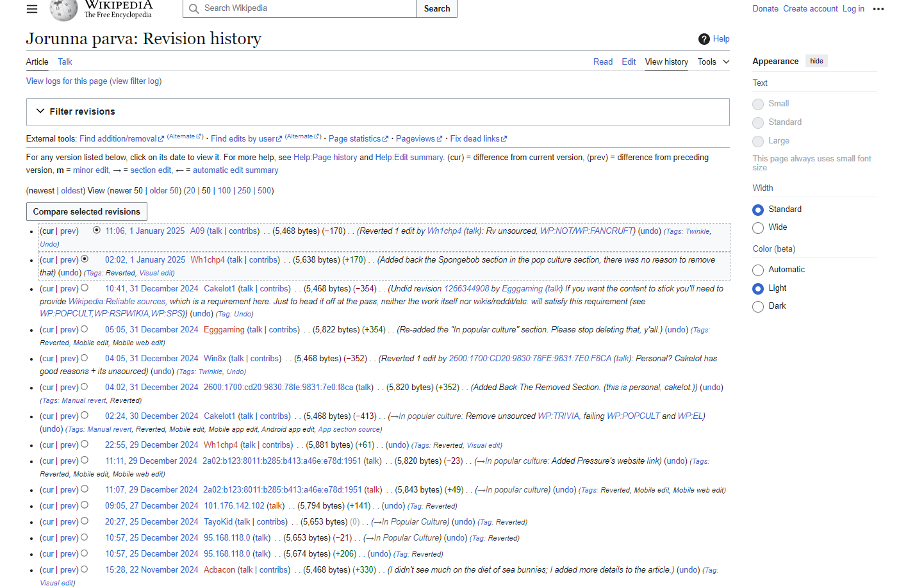Open View logs for this page

tap(67, 81)
